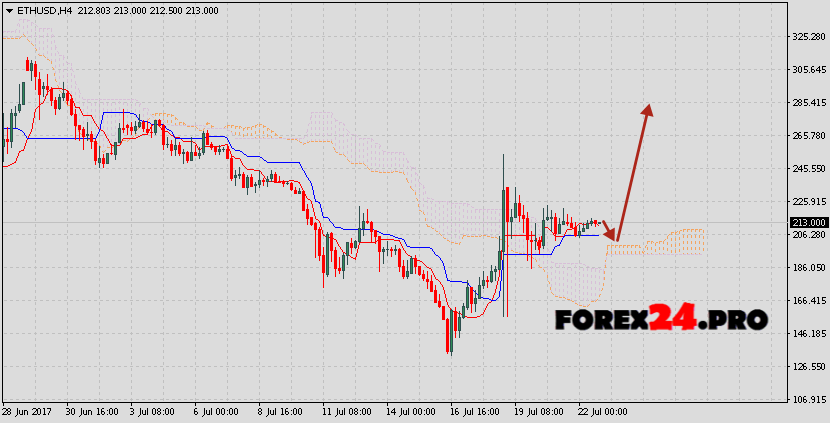
Task: Click the tall candle wick spike near 19 Jul
Action: click(x=505, y=180)
